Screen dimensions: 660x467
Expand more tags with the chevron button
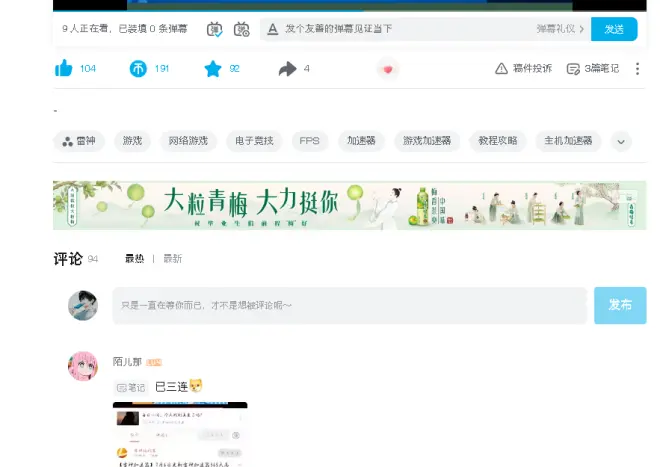click(621, 141)
